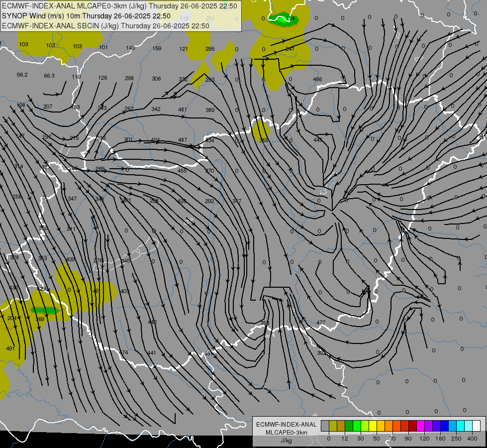The image size is (487, 448).
Task: Click the legend title 'ECMWF-INDEX-ANAL'
Action: [x=287, y=425]
